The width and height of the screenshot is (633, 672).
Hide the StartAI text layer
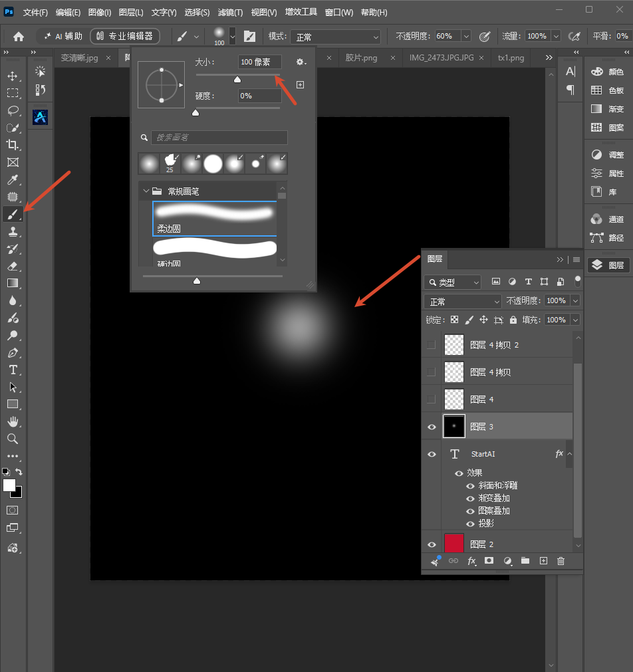pos(432,454)
